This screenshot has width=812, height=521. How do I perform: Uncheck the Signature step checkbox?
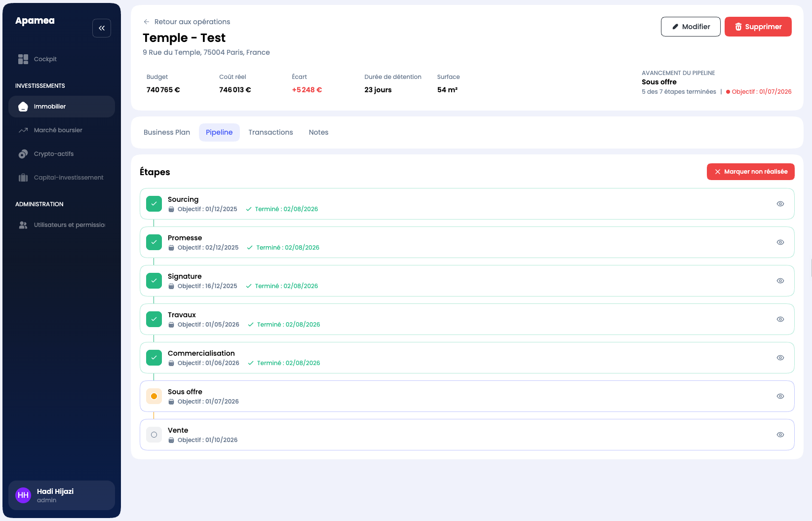point(154,281)
